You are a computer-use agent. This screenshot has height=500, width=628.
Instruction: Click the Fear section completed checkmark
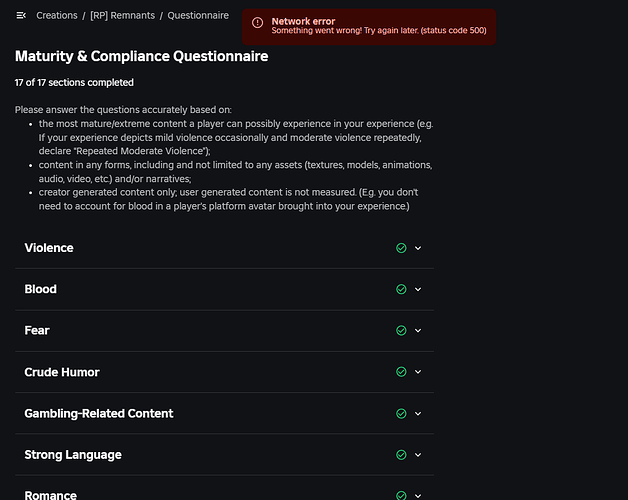pyautogui.click(x=401, y=330)
